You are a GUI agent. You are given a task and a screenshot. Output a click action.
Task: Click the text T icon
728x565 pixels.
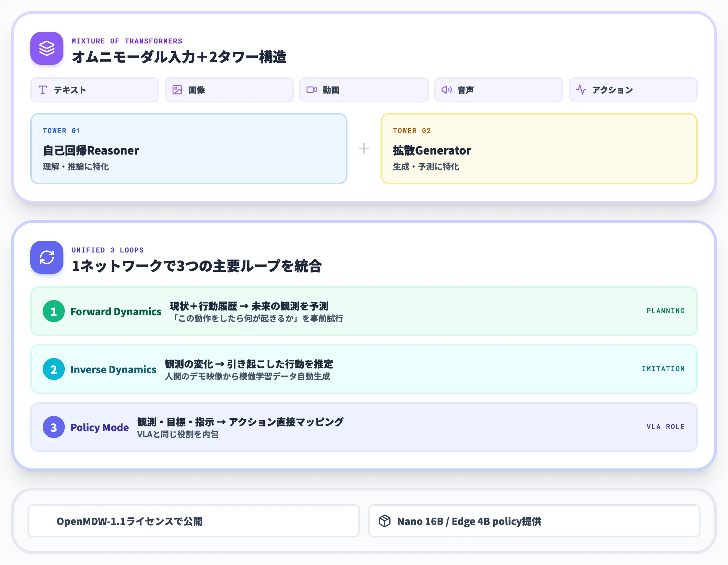[43, 90]
